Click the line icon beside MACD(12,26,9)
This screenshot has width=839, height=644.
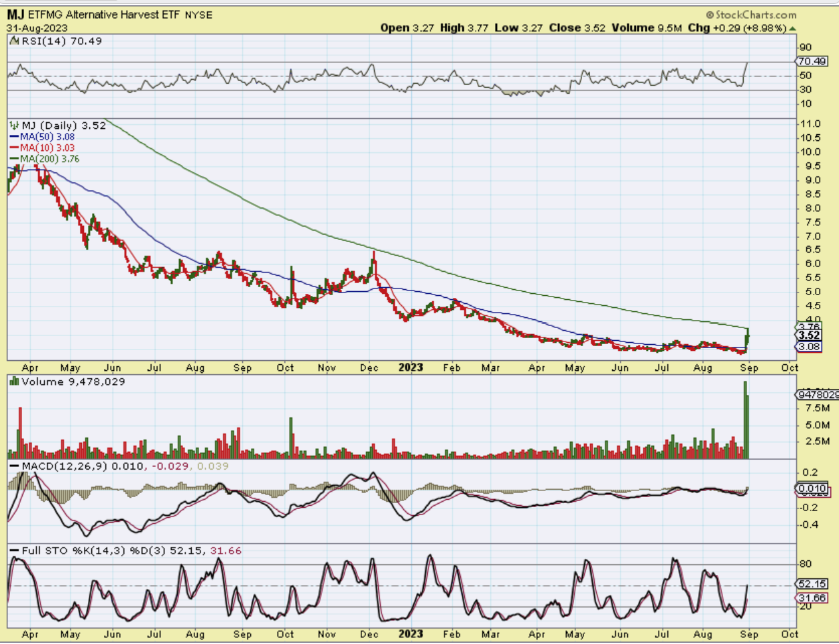tap(14, 466)
